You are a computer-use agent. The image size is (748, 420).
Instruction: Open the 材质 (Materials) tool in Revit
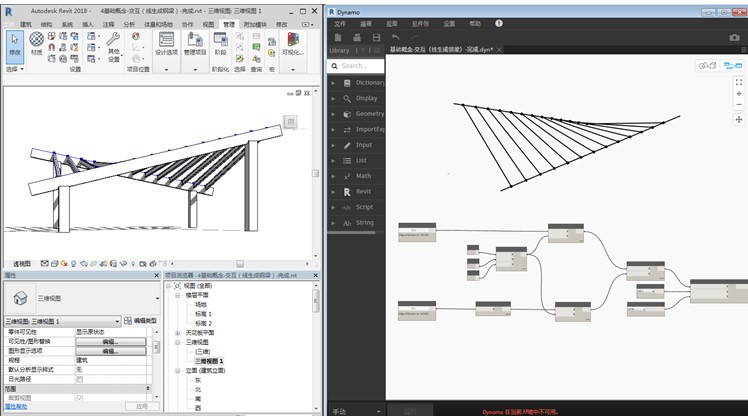click(36, 43)
